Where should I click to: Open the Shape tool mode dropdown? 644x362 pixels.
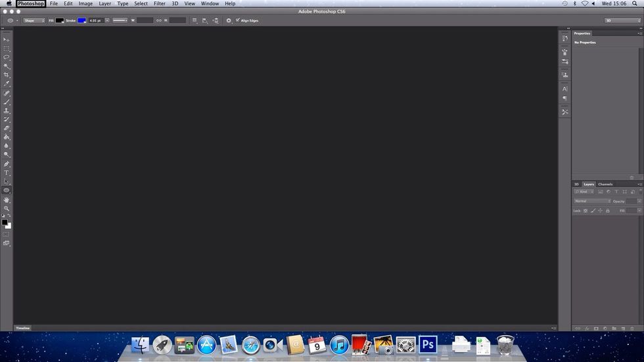(34, 20)
